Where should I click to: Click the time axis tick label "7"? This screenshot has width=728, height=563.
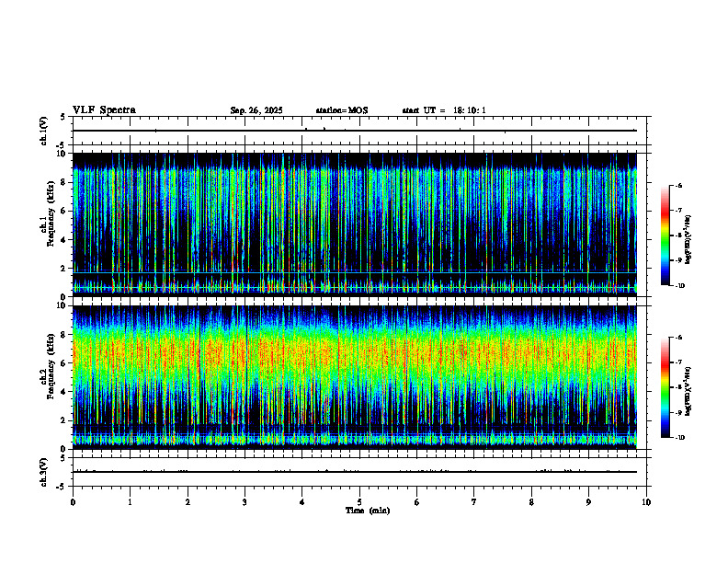[474, 502]
